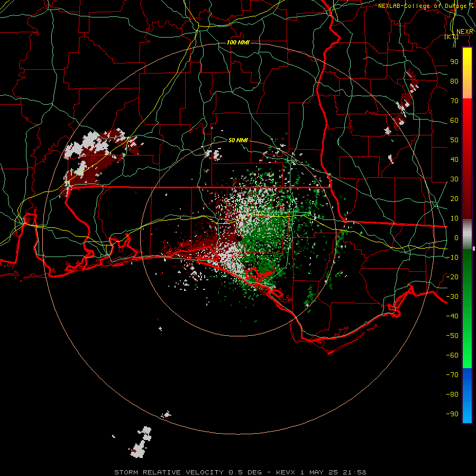This screenshot has width=476, height=476.
Task: Click the KT units label above the scale
Action: [x=451, y=36]
